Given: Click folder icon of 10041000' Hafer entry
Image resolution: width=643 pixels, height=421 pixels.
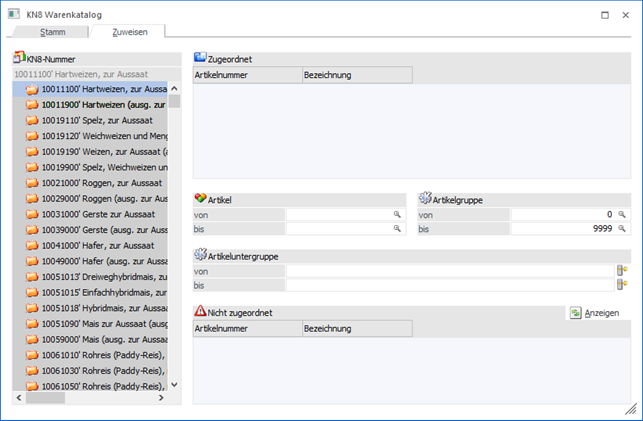Looking at the screenshot, I should pyautogui.click(x=32, y=245).
